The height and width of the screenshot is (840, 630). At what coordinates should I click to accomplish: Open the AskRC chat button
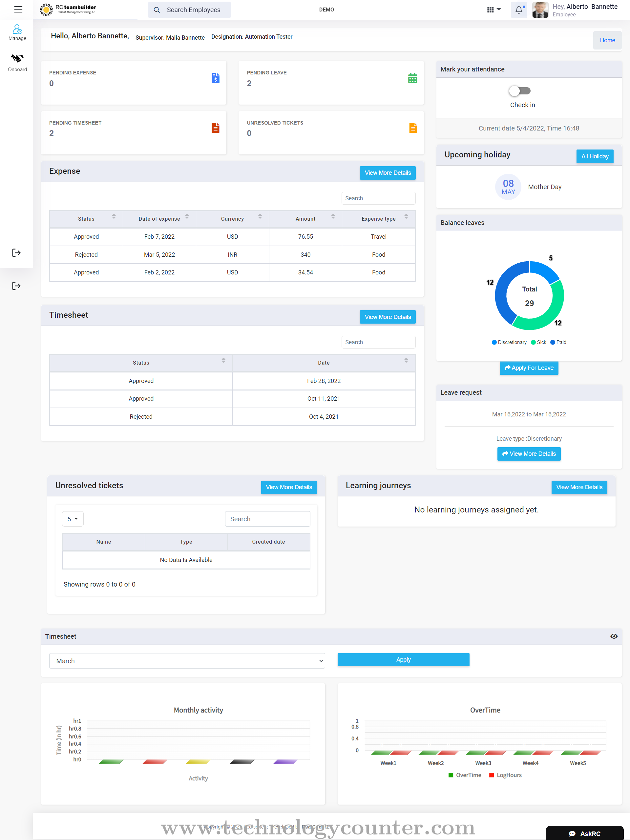tap(584, 833)
